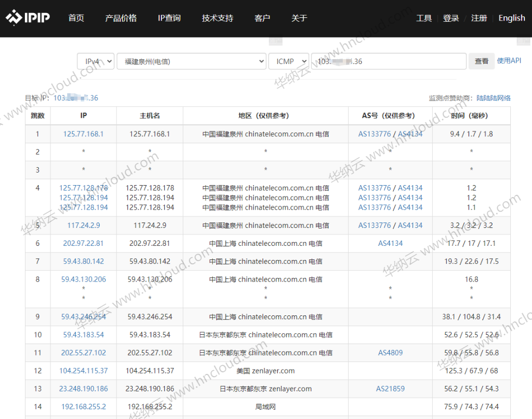Open the 客户 menu item
The height and width of the screenshot is (419, 532).
tap(262, 18)
